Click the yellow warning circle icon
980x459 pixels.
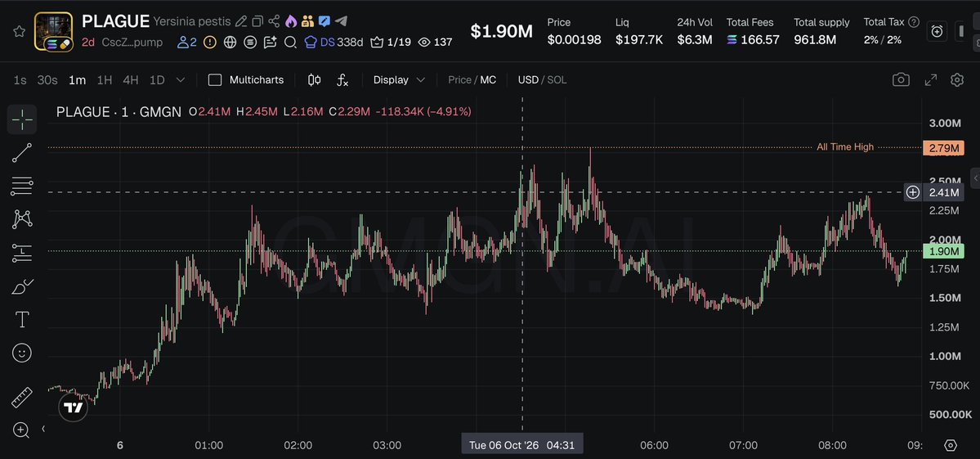(x=210, y=43)
